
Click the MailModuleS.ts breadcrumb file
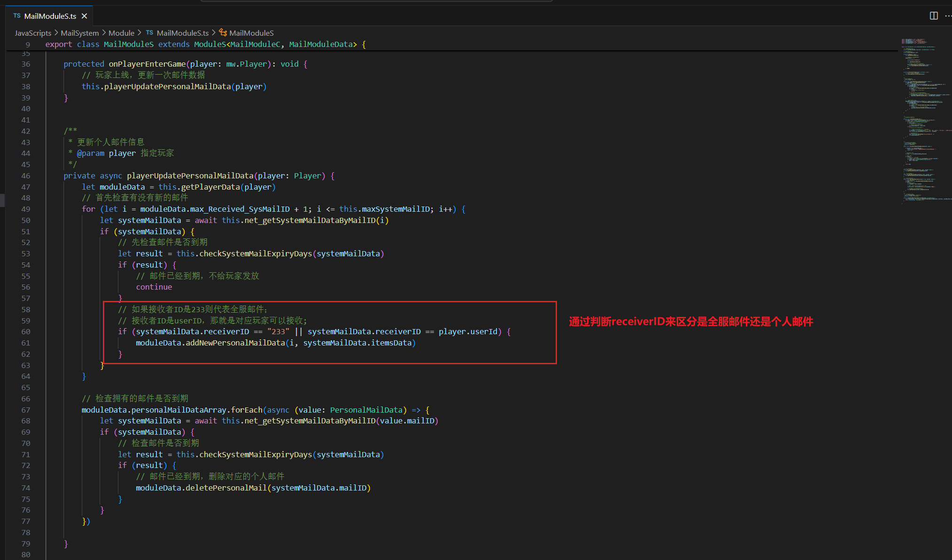[183, 33]
